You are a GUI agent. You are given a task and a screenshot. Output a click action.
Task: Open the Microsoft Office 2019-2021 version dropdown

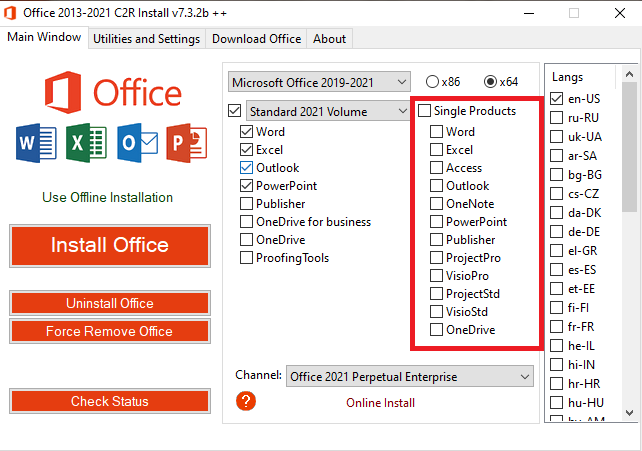tap(319, 81)
